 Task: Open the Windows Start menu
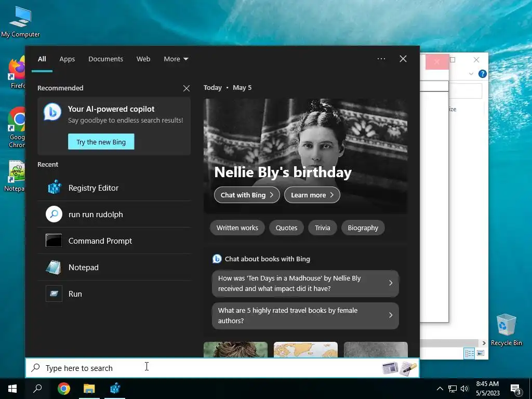point(12,389)
